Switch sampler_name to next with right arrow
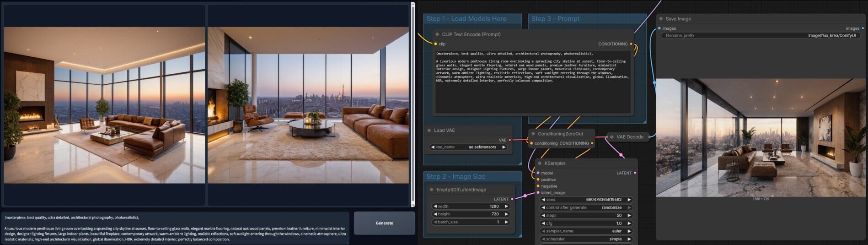 (x=629, y=231)
